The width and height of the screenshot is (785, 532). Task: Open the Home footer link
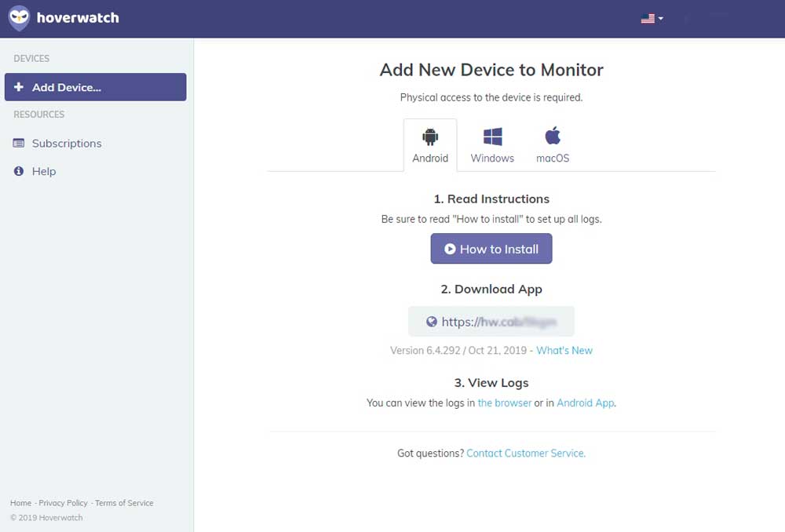[20, 503]
